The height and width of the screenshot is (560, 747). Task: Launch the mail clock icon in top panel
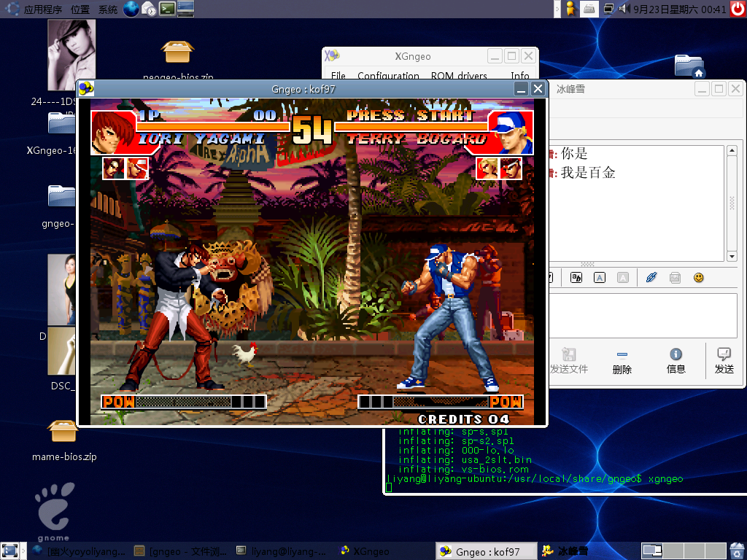coord(149,9)
